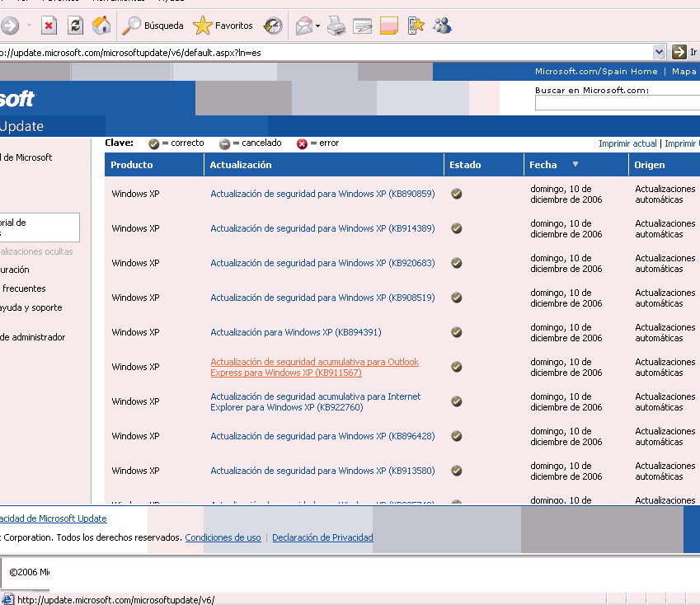Open Condiciones de uso link
Screen dimensions: 700x605
coord(223,537)
